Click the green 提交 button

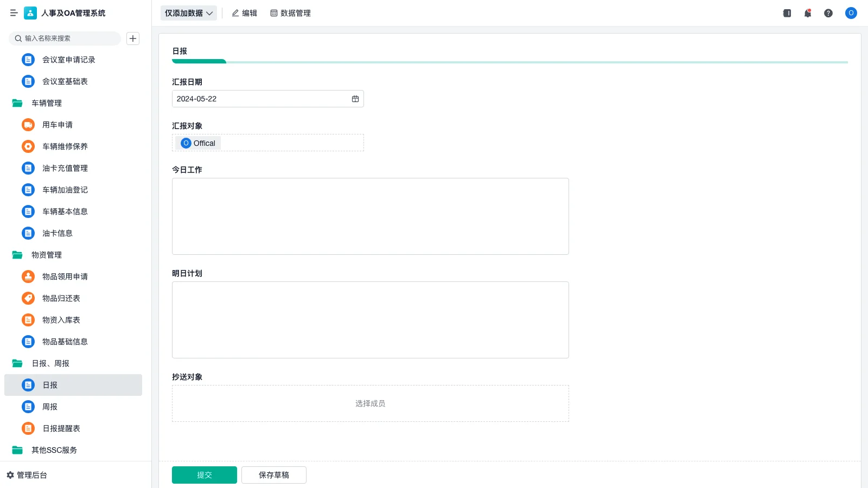205,475
